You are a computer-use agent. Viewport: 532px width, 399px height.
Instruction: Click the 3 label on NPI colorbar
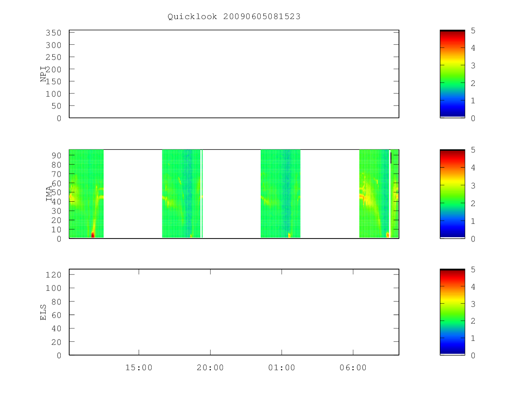coord(473,66)
